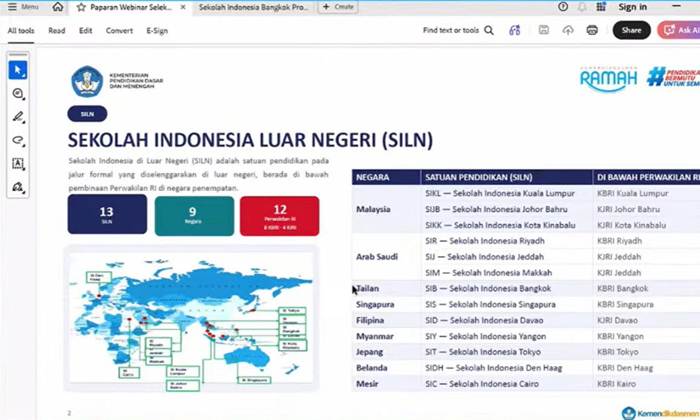This screenshot has width=700, height=420.
Task: Click the print icon
Action: click(x=592, y=30)
